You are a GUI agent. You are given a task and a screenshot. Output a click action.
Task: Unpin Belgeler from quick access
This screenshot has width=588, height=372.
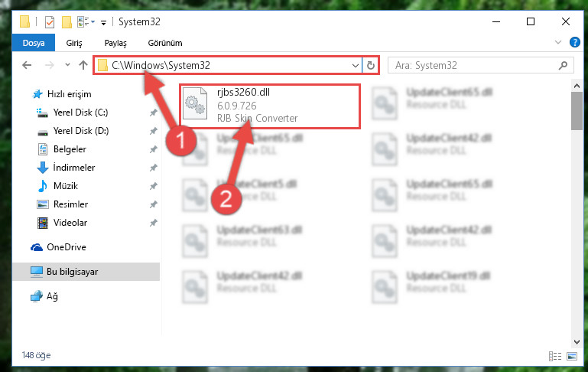pyautogui.click(x=153, y=149)
